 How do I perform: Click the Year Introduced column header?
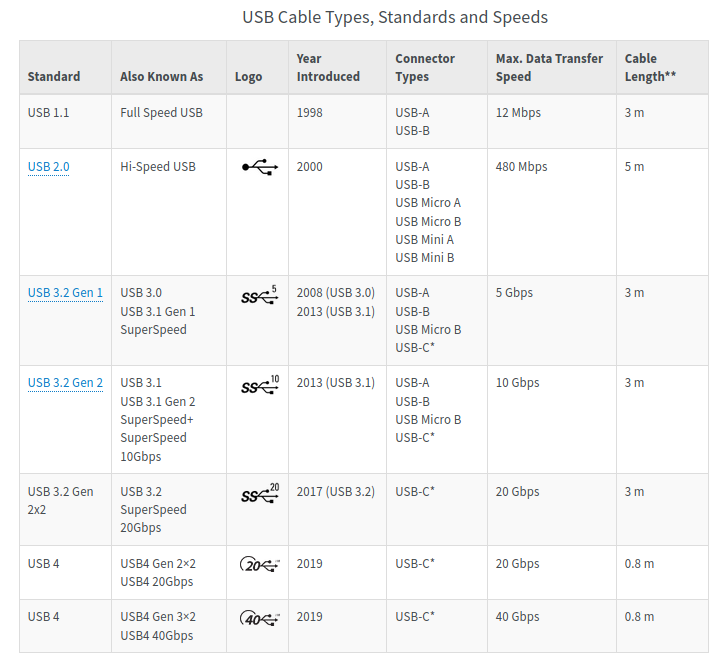[x=328, y=68]
